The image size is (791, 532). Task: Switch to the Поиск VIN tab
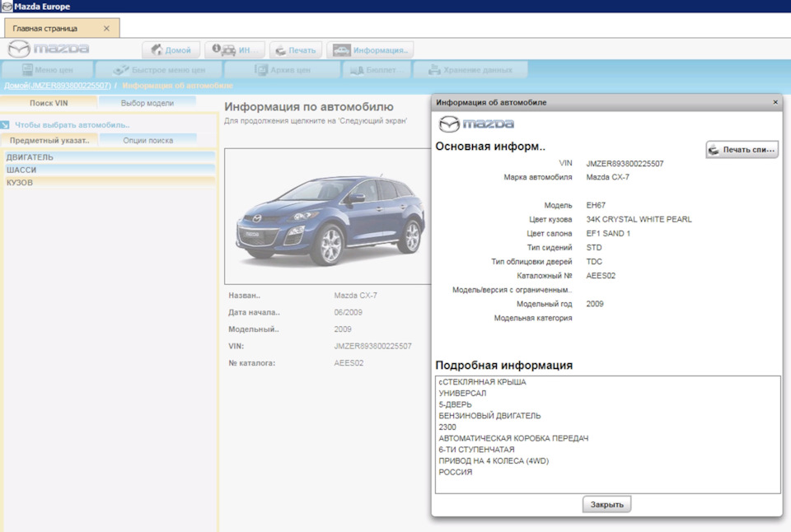pyautogui.click(x=49, y=102)
